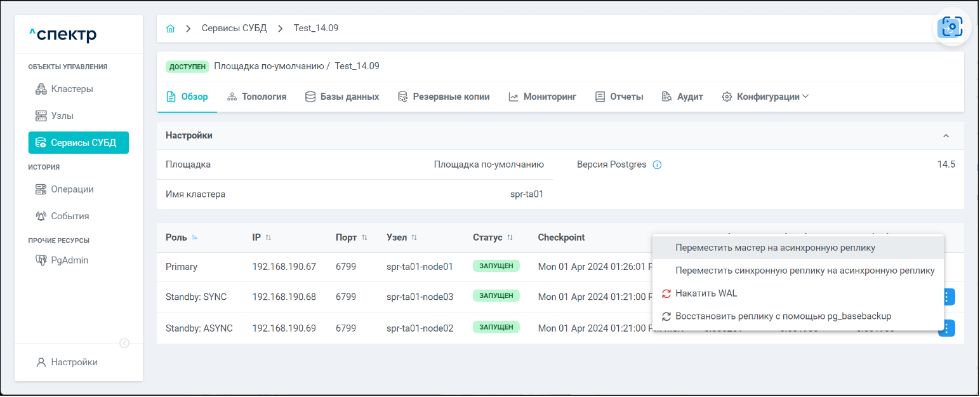
Task: Collapse the left sidebar arrow
Action: pyautogui.click(x=124, y=343)
